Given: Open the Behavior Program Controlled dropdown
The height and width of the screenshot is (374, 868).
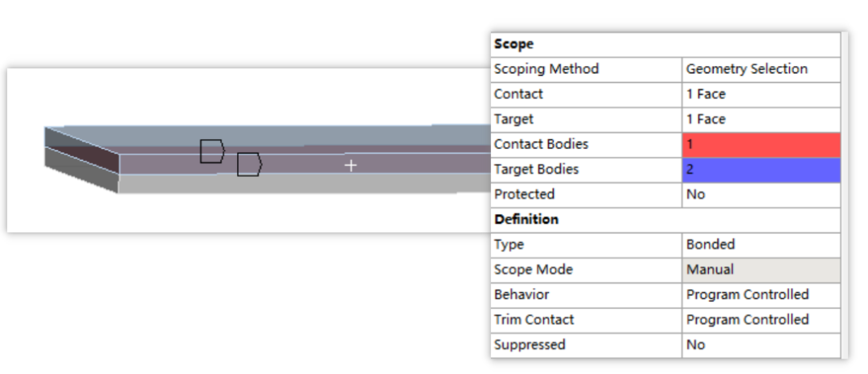Looking at the screenshot, I should (761, 294).
